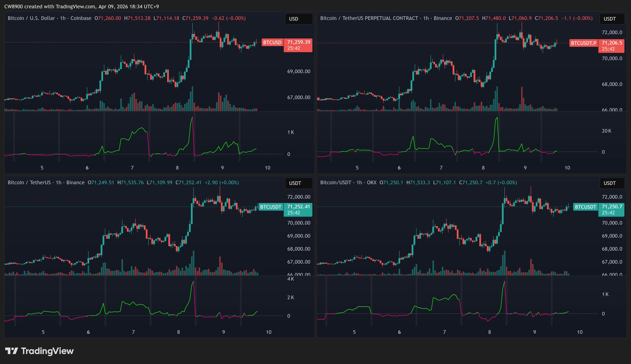
Task: Open the USD currency selector on Coinbase chart
Action: click(x=299, y=19)
